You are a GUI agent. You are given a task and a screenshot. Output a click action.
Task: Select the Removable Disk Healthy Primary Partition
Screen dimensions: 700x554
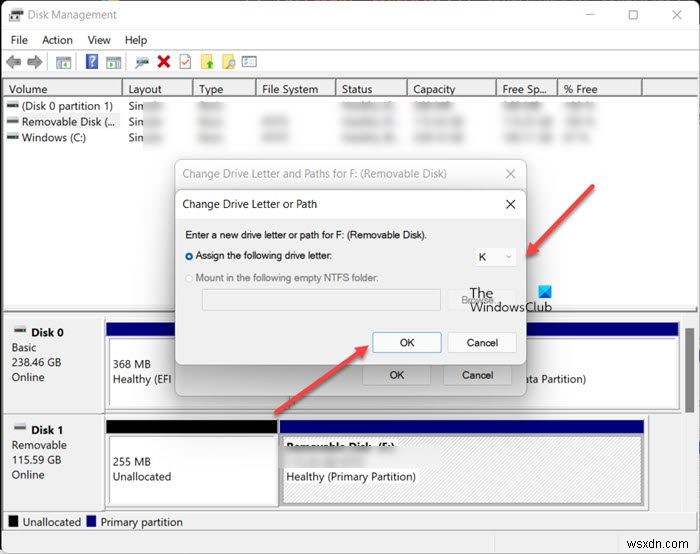click(x=462, y=470)
